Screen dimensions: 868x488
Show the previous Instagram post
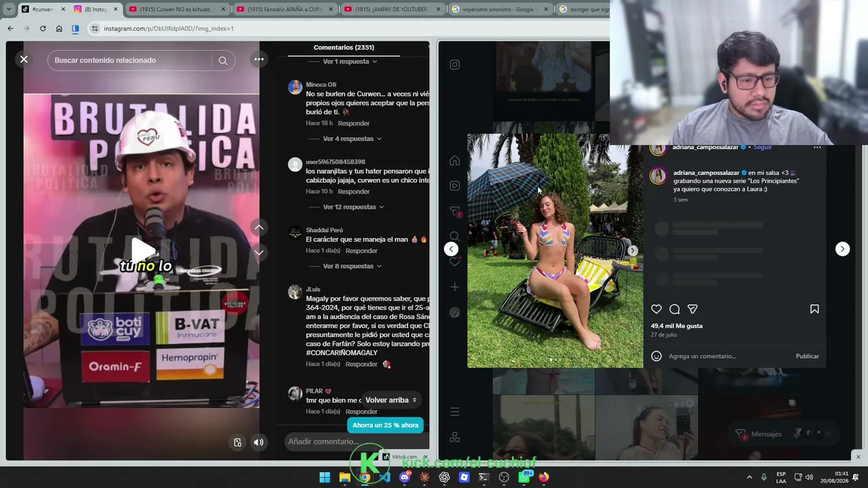pyautogui.click(x=451, y=249)
